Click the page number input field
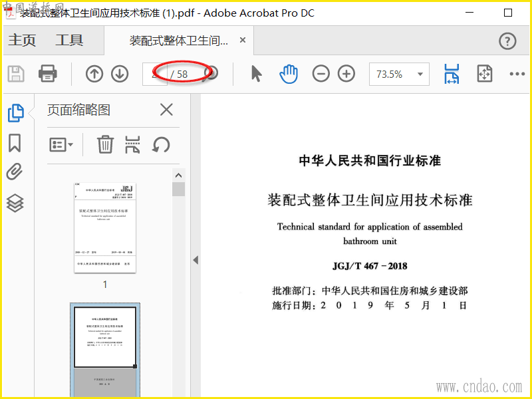The width and height of the screenshot is (532, 399). click(x=155, y=74)
